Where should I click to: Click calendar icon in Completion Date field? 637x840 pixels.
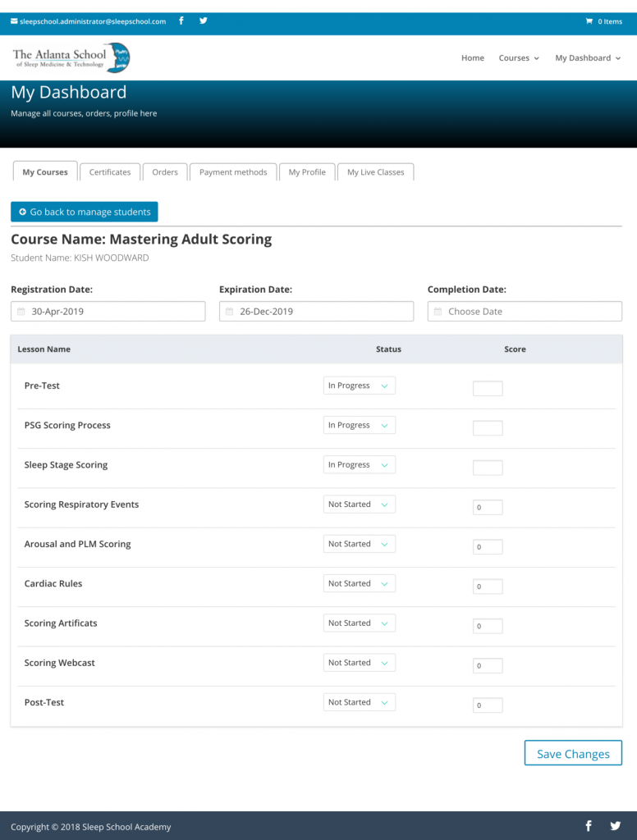point(438,312)
